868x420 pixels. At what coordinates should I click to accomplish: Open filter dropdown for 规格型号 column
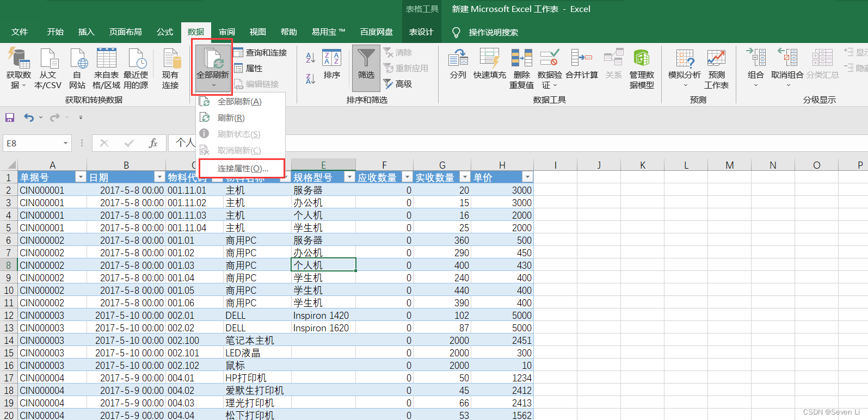349,177
